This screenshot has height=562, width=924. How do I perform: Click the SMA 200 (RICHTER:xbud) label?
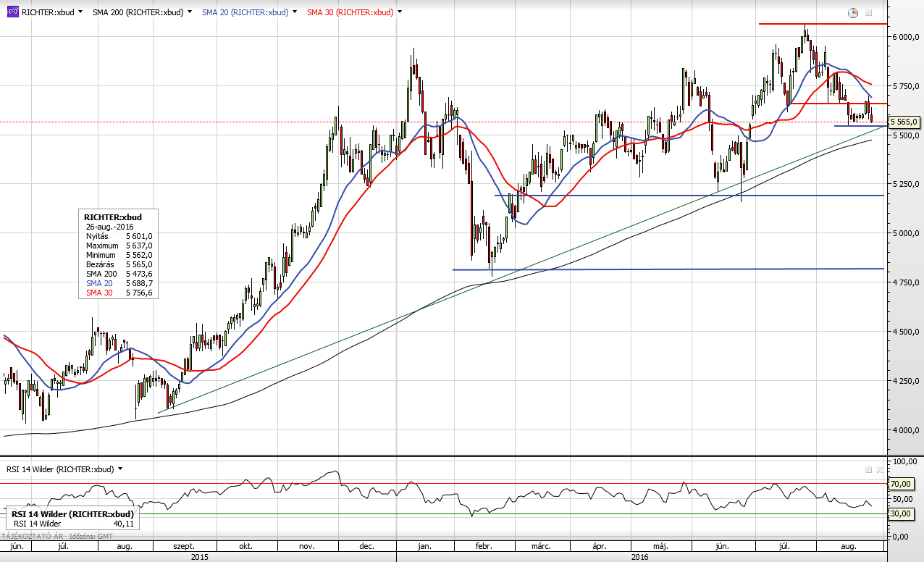(x=138, y=12)
